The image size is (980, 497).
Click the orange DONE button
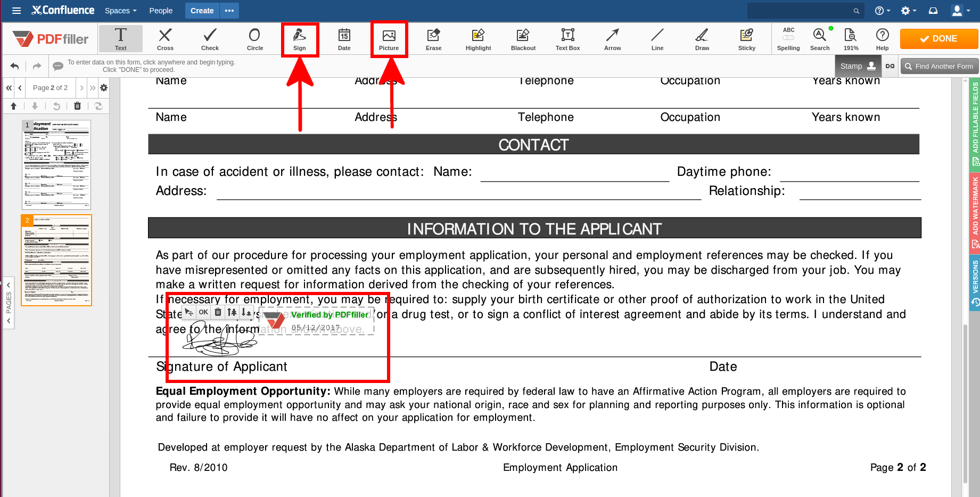tap(938, 39)
